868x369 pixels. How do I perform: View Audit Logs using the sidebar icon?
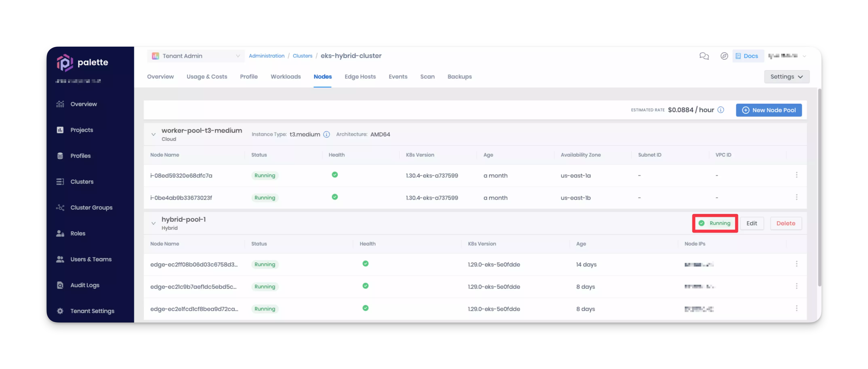coord(84,285)
